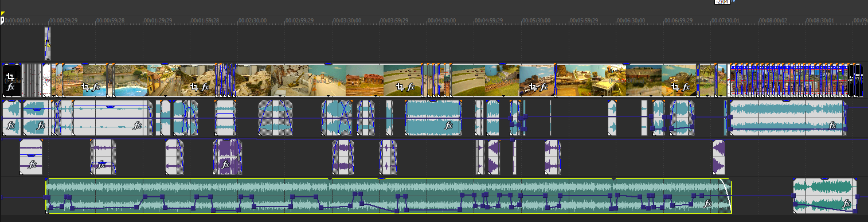Open Pan/Crop icon between 00:00:29:29 and 00:00:59:28

[x=85, y=87]
